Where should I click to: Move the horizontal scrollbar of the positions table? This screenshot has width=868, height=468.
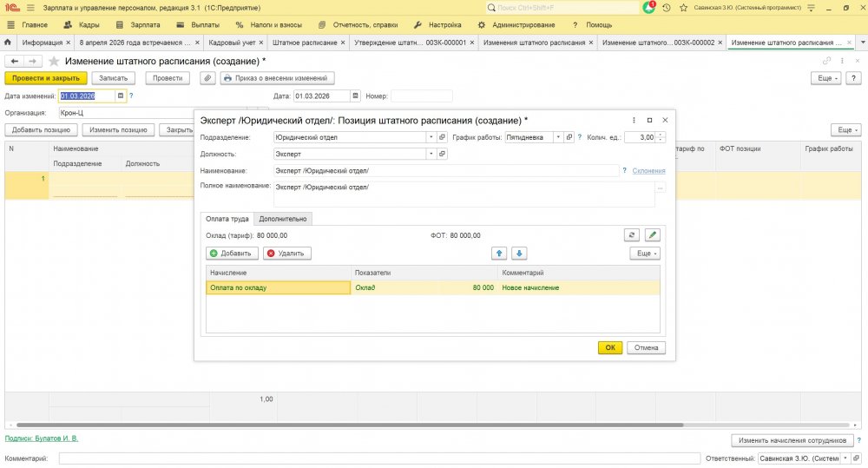350,425
